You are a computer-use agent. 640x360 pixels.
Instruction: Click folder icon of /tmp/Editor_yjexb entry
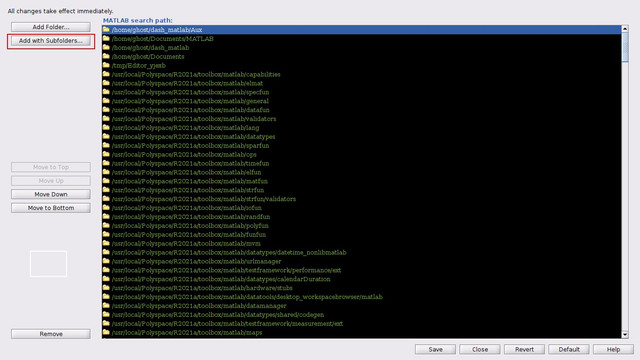click(107, 65)
